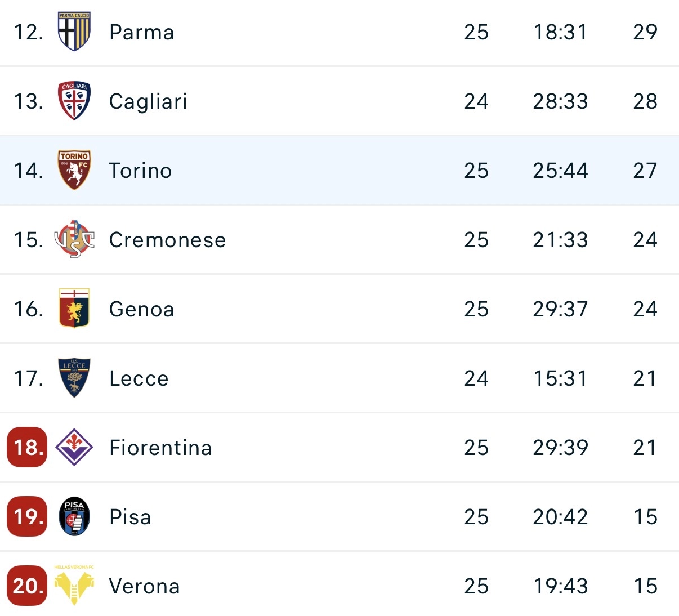Click the Lecce club crest
This screenshot has height=616, width=679.
click(74, 378)
